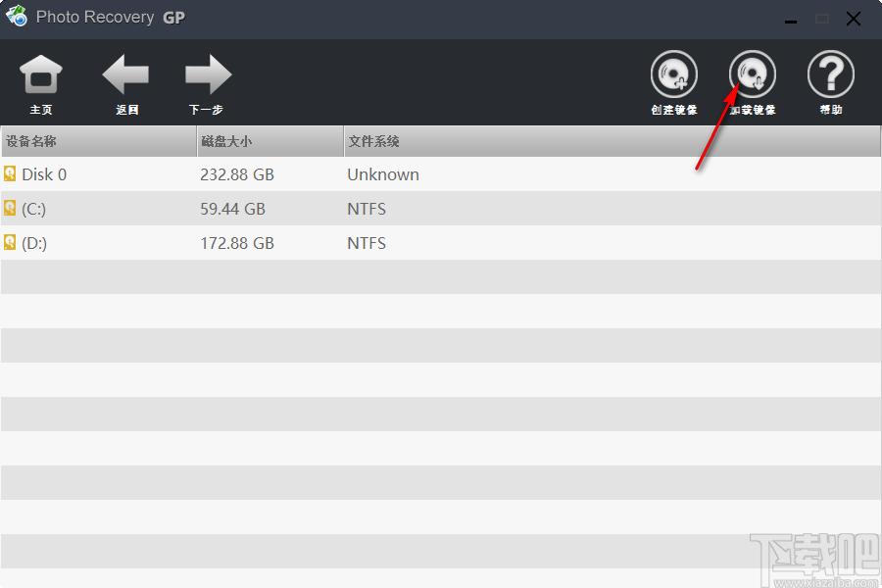This screenshot has height=588, width=882.
Task: Select the (D:) device name
Action: click(x=34, y=244)
